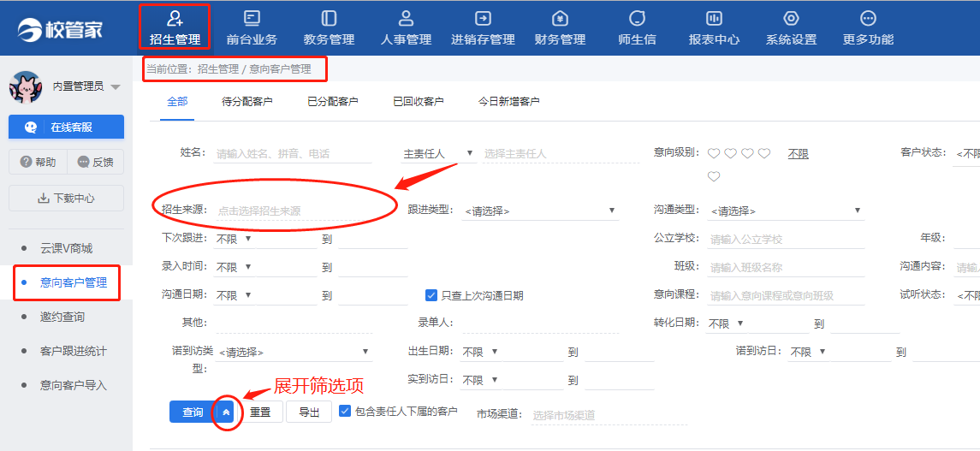
Task: Open 进销存管理 module icon
Action: click(483, 17)
